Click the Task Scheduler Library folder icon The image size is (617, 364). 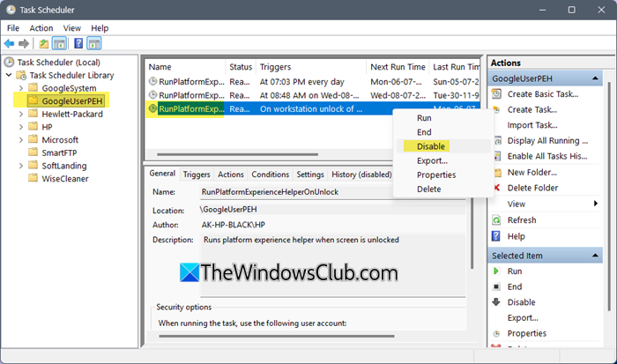tap(21, 75)
